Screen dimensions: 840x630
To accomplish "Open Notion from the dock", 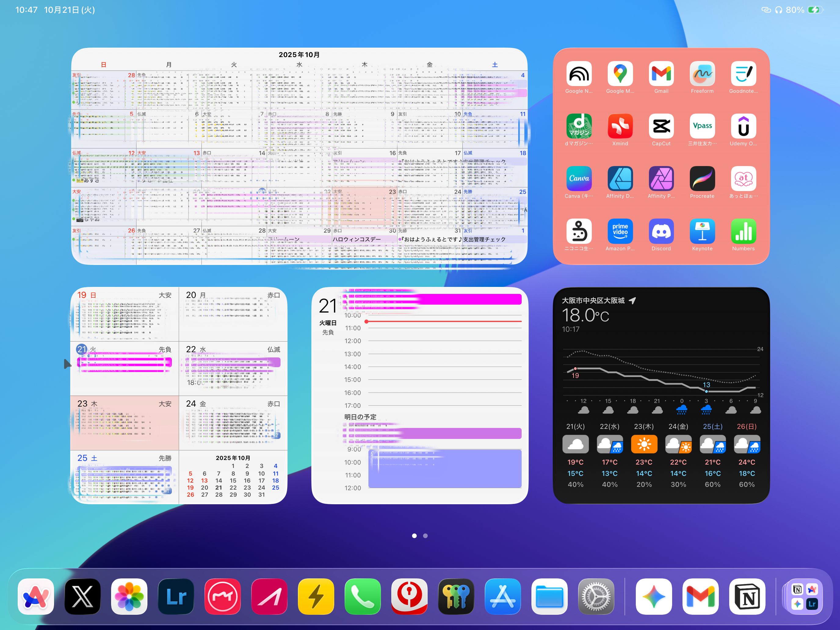I will point(747,596).
